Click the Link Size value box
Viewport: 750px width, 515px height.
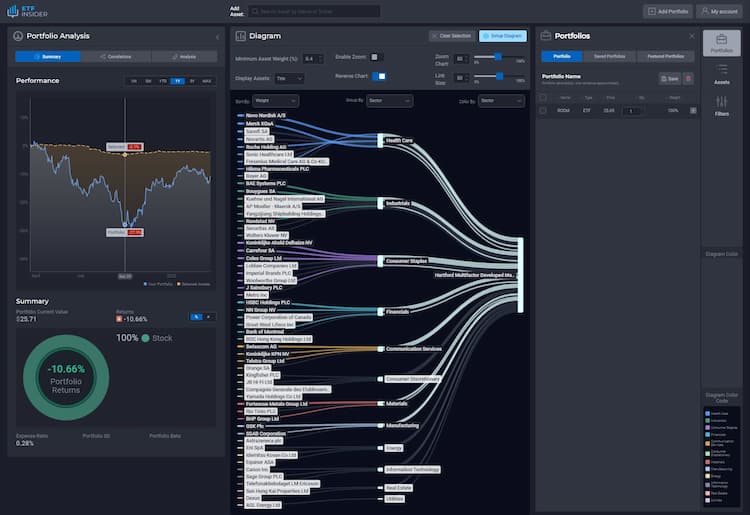pos(462,78)
